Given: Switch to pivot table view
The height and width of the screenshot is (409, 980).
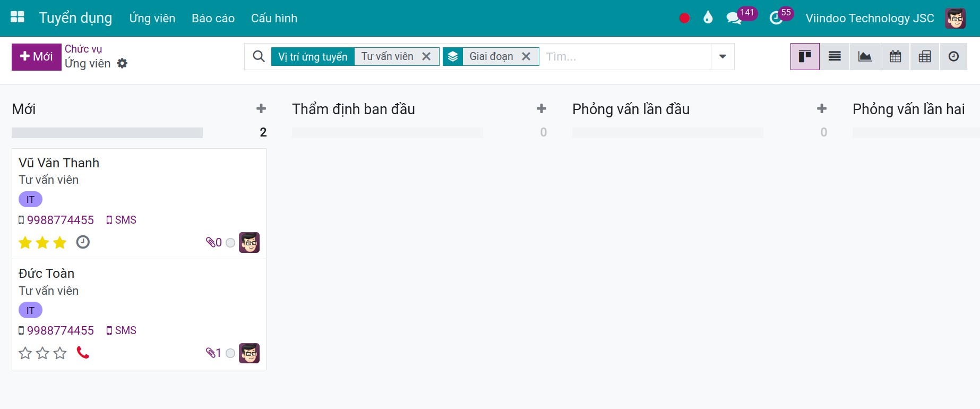Looking at the screenshot, I should 925,56.
